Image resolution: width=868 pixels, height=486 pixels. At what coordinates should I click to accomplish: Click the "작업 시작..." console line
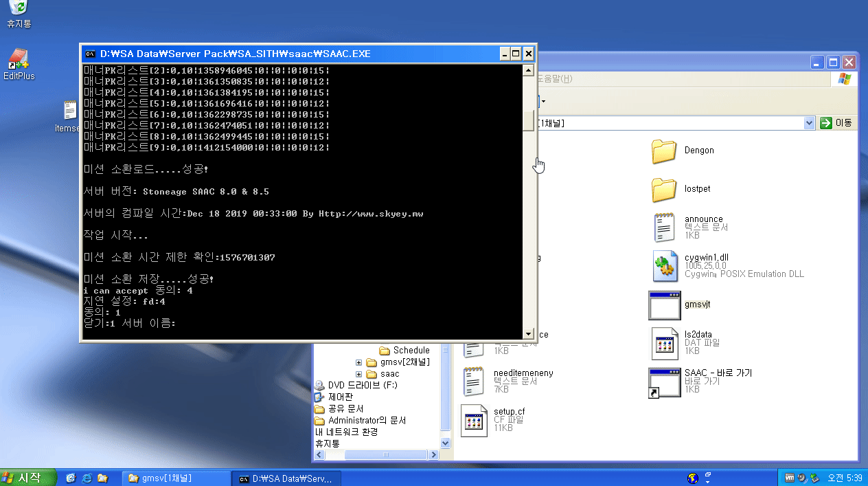coord(115,236)
